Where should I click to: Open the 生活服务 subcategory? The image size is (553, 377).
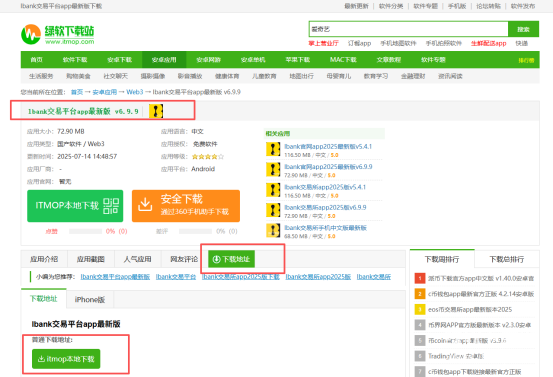41,76
